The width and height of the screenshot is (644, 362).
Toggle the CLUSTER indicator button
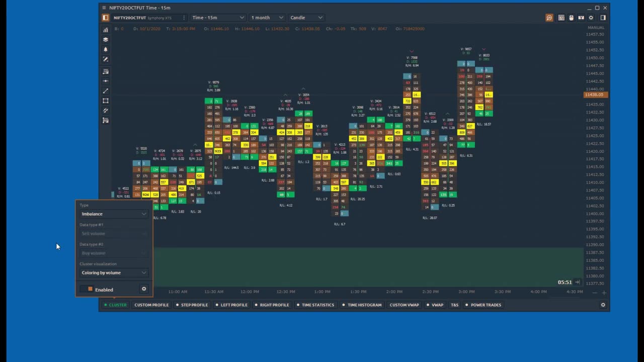115,305
